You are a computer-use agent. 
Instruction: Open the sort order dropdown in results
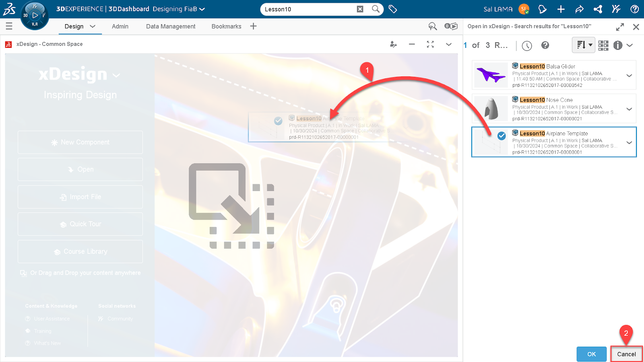pos(583,45)
